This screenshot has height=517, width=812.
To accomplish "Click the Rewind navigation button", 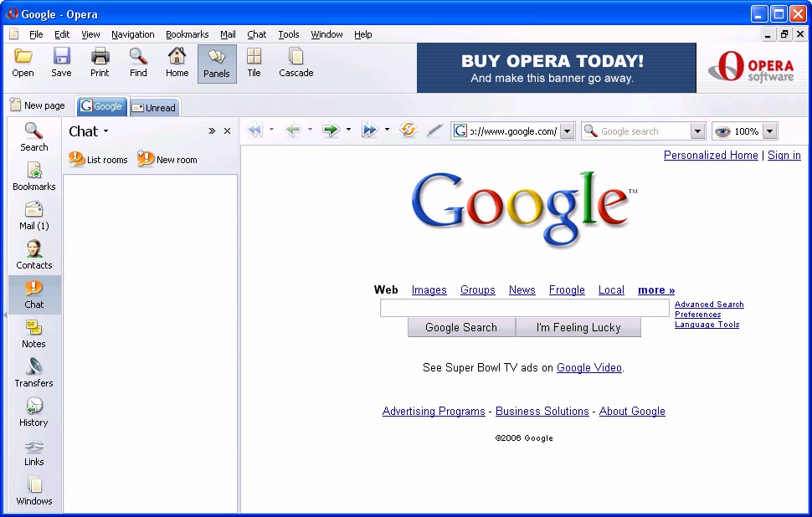I will coord(254,130).
